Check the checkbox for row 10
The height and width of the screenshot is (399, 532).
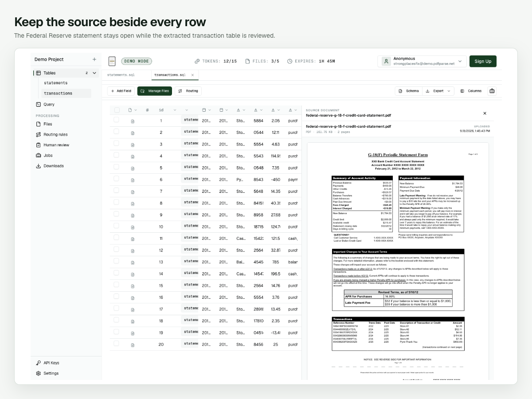click(x=116, y=226)
